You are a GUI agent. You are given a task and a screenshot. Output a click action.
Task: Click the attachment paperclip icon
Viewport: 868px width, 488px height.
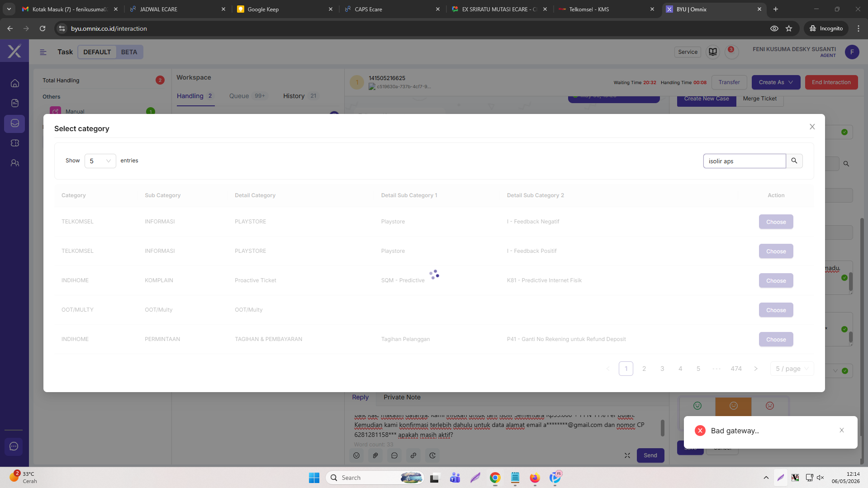(x=375, y=455)
